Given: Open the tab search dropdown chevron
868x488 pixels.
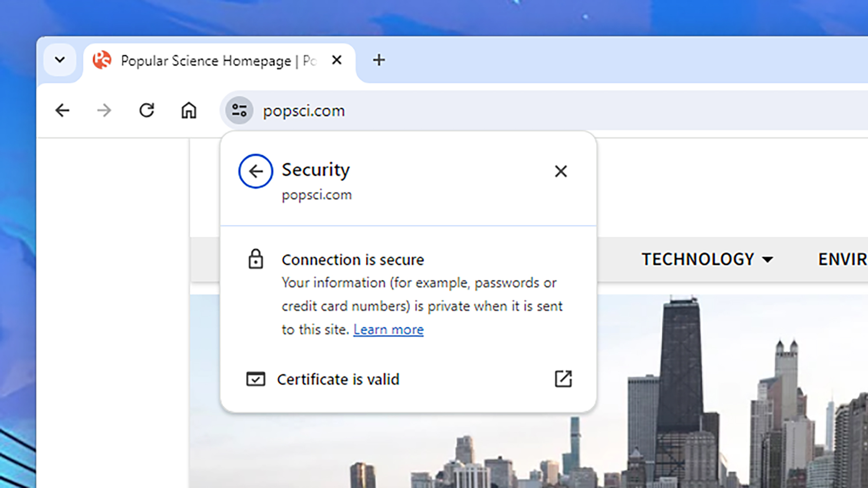Looking at the screenshot, I should tap(60, 60).
